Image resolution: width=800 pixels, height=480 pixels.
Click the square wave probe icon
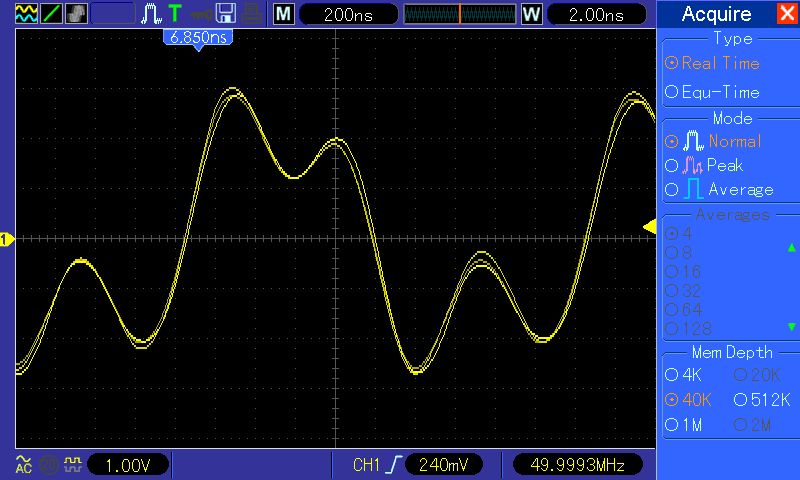pos(72,464)
